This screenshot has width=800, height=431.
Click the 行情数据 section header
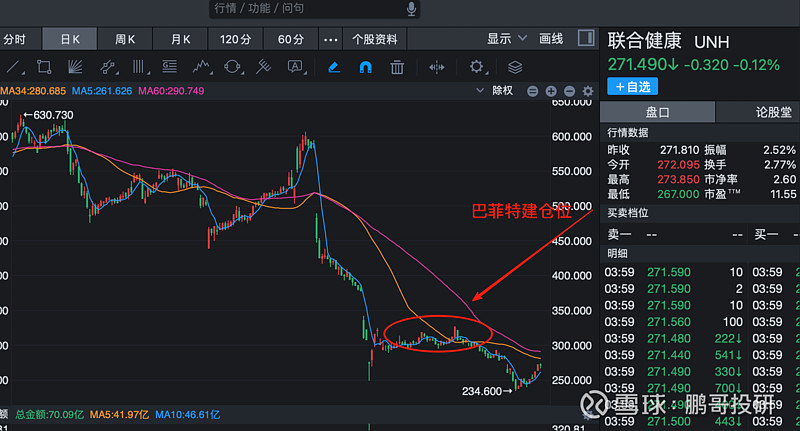628,133
